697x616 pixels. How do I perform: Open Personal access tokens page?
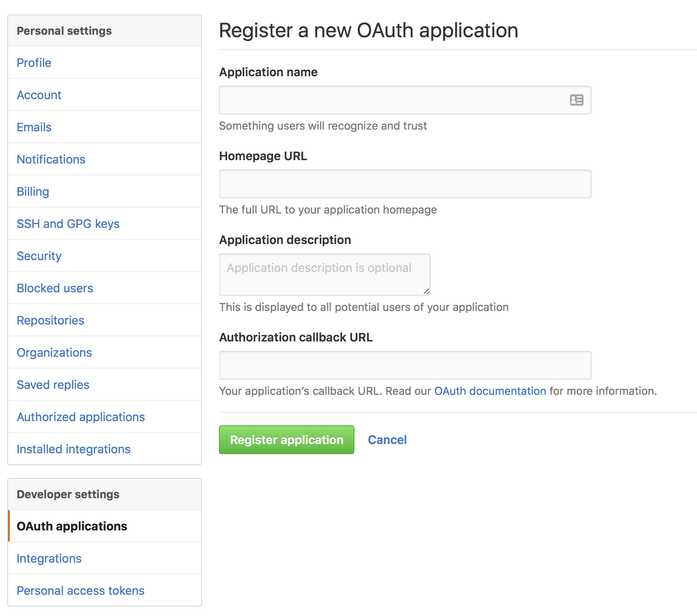tap(80, 591)
